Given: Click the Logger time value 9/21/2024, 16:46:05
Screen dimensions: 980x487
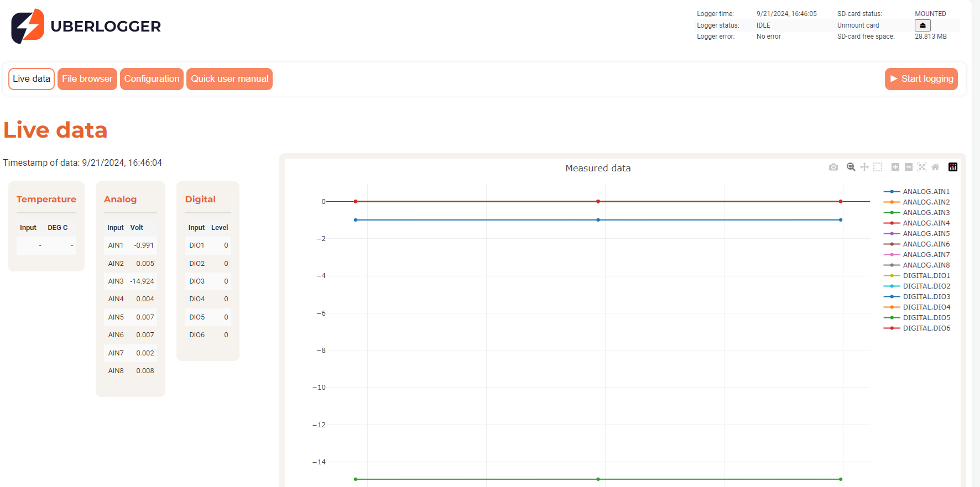Looking at the screenshot, I should pos(786,14).
